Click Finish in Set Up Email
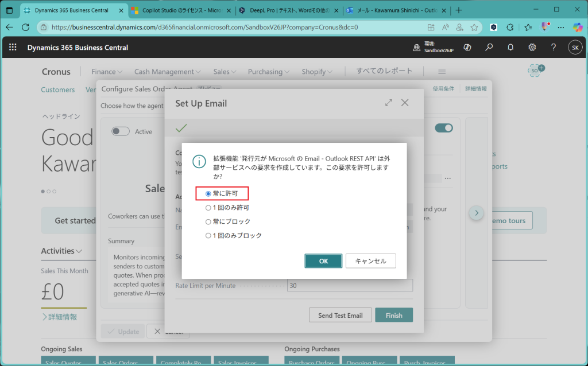 pos(394,316)
